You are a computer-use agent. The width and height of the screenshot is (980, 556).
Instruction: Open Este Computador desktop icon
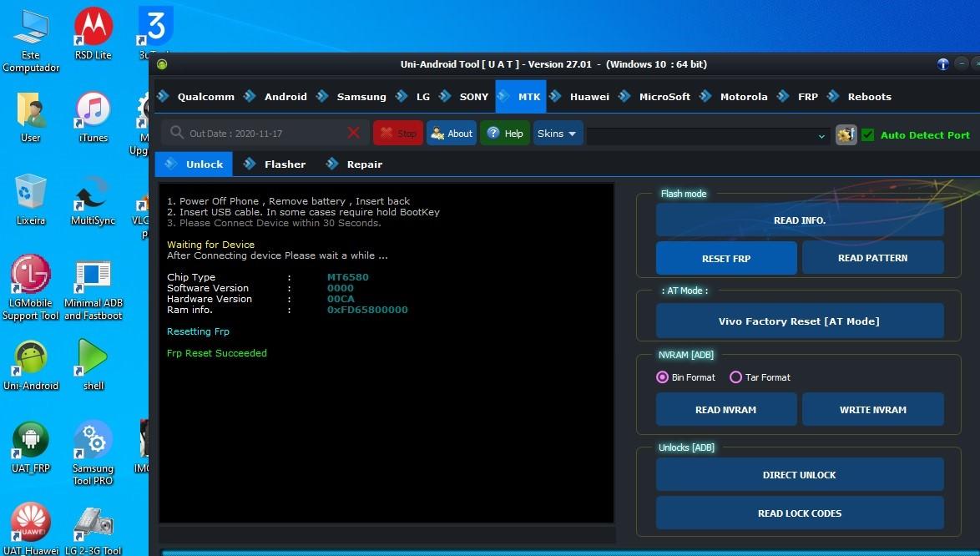click(31, 39)
